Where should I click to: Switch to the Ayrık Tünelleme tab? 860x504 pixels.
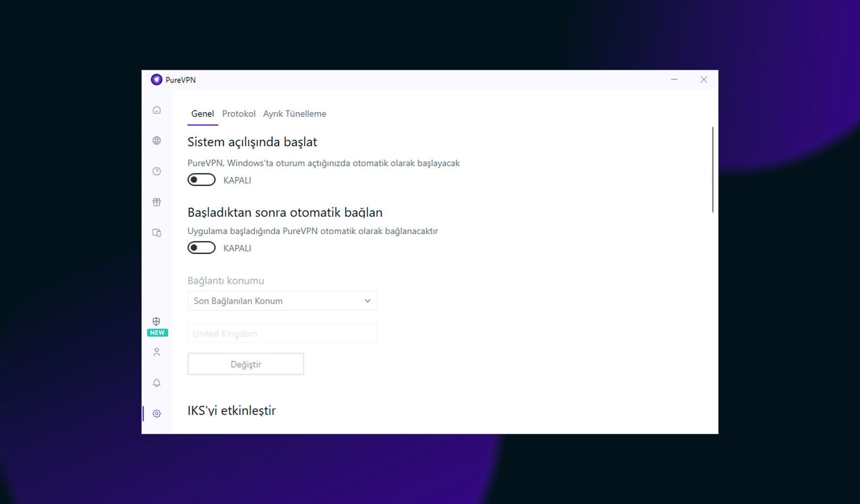294,114
